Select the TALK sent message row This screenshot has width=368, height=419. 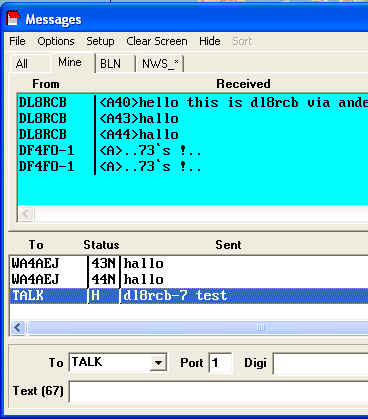click(189, 296)
